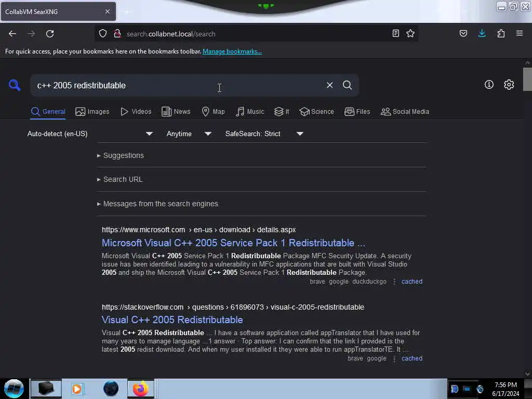
Task: Select the CollabVM SearXNG tab
Action: [58, 11]
